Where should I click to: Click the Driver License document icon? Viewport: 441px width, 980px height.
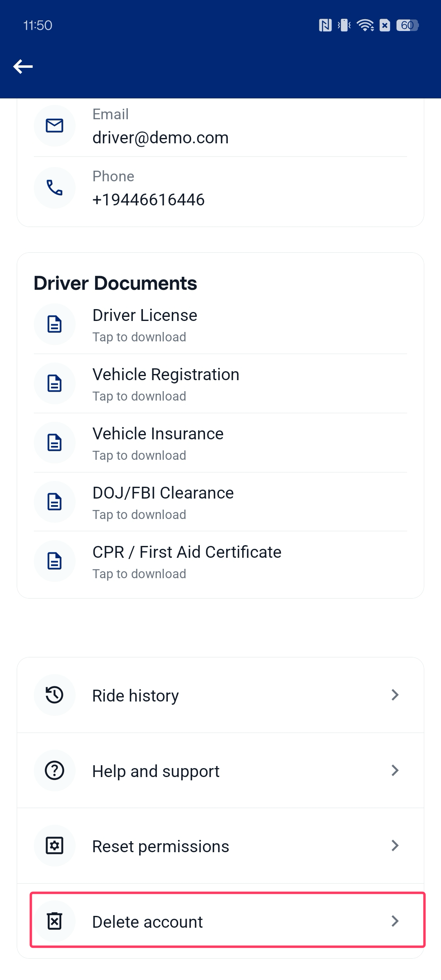pyautogui.click(x=54, y=324)
